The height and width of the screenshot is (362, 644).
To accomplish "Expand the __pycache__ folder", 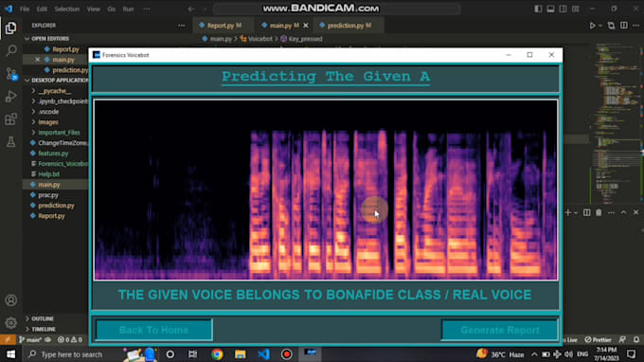I will point(54,91).
